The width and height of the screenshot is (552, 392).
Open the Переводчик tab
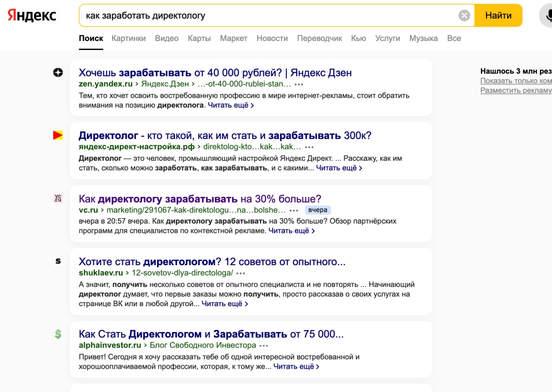(x=320, y=38)
